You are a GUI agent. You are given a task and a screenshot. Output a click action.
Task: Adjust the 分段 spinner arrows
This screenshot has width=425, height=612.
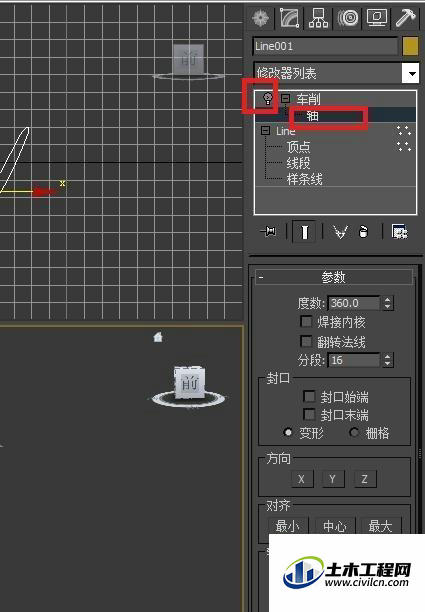tap(388, 360)
